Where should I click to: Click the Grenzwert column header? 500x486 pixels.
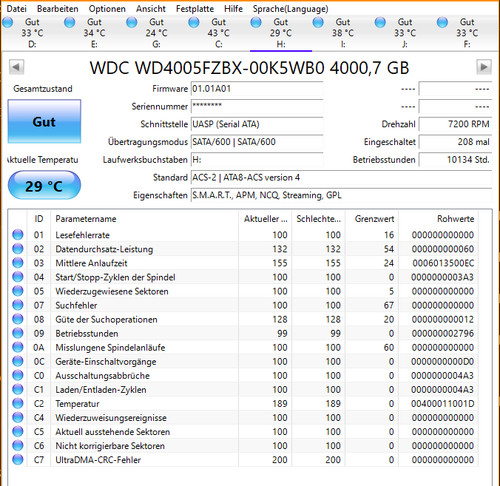tap(372, 219)
